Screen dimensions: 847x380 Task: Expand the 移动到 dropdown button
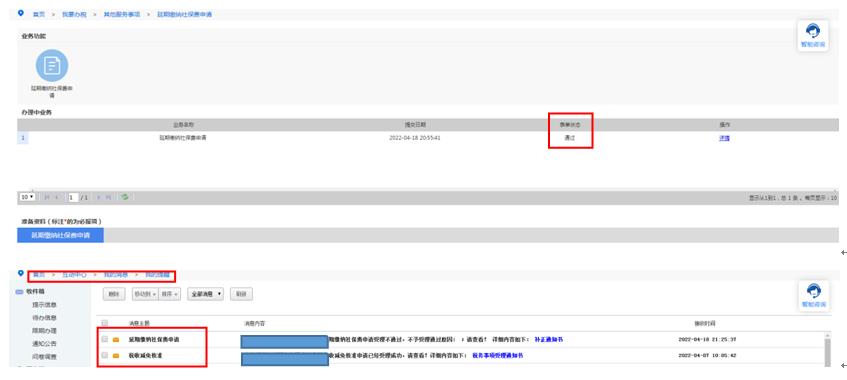pyautogui.click(x=145, y=294)
